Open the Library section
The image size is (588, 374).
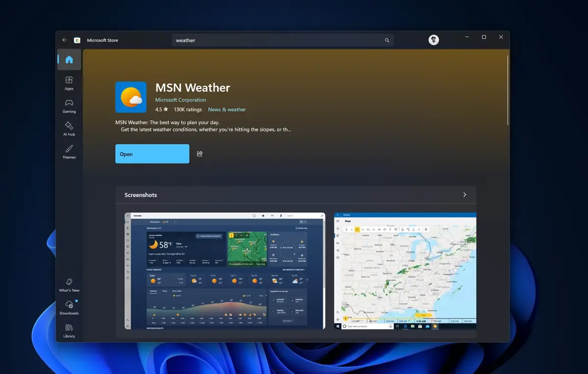[x=69, y=331]
